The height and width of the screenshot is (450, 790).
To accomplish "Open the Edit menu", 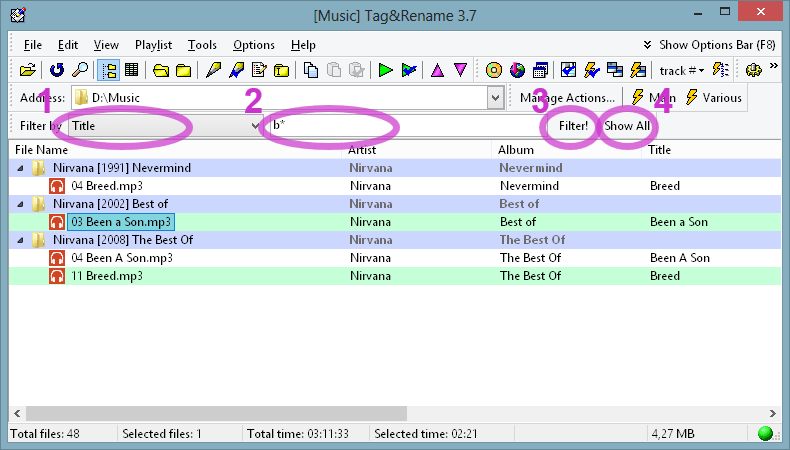I will 68,45.
